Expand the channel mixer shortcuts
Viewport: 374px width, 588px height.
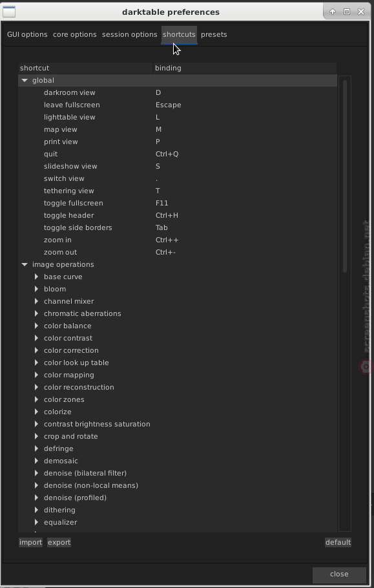pyautogui.click(x=36, y=301)
